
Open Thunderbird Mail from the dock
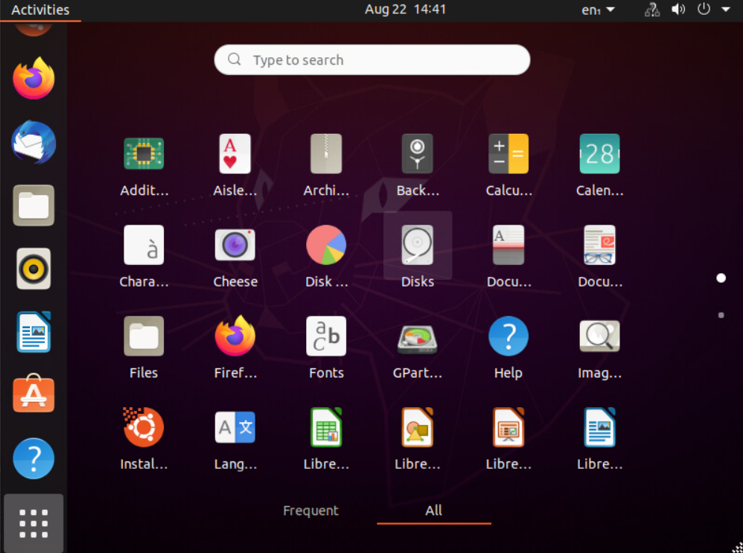pos(33,142)
